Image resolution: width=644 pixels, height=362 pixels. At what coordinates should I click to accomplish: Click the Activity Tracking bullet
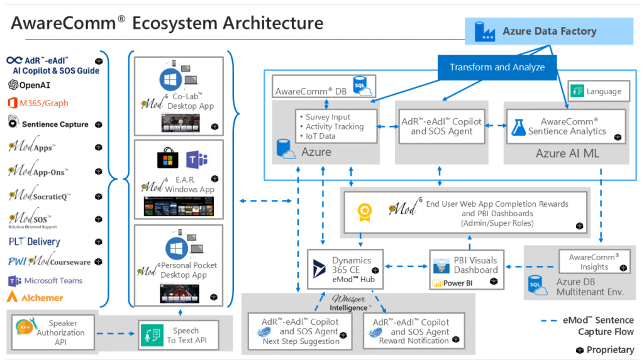pos(335,126)
